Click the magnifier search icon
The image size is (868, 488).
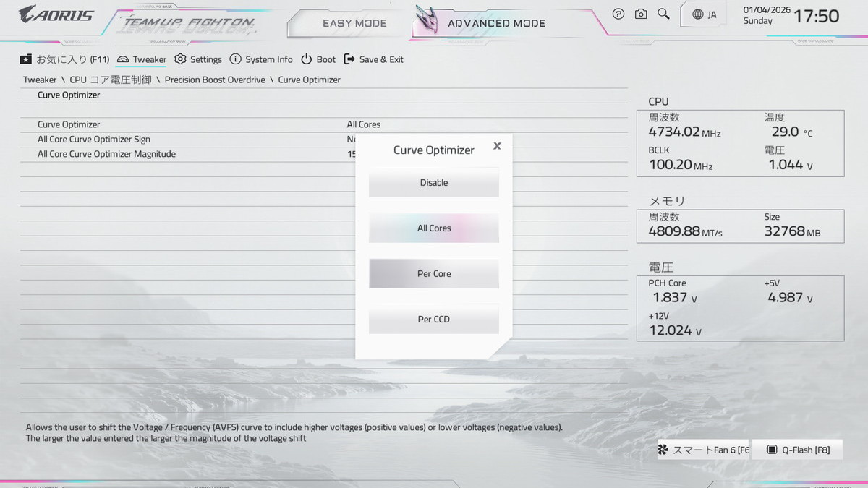tap(663, 14)
